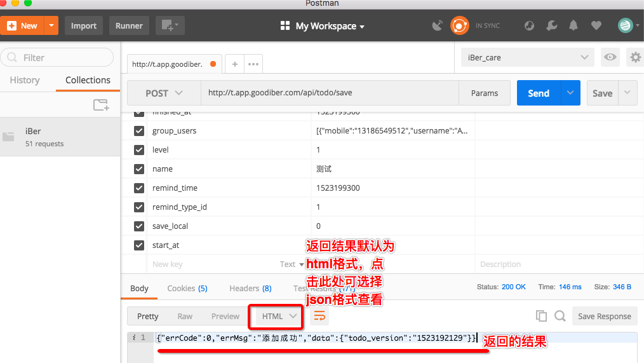644x363 pixels.
Task: Open the HTML response format dropdown
Action: point(279,316)
